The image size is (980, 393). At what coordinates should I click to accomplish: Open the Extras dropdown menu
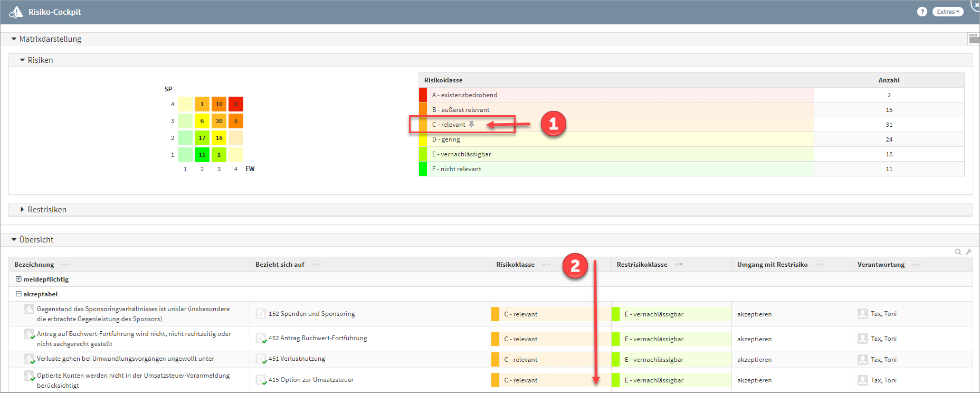click(x=948, y=12)
